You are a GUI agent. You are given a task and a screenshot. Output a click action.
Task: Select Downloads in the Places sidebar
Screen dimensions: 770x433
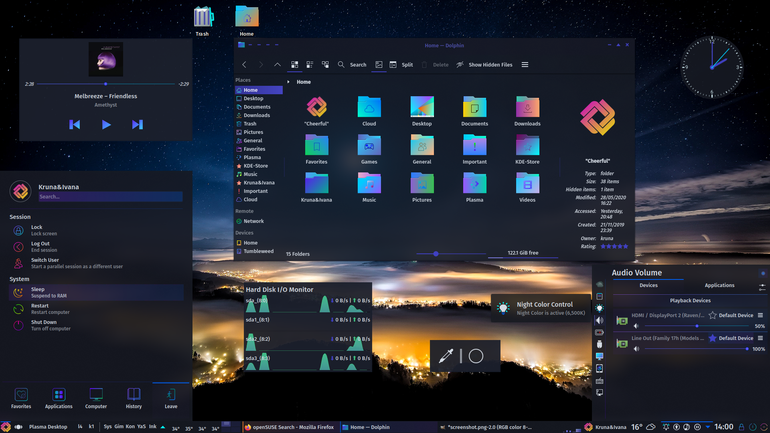[259, 115]
